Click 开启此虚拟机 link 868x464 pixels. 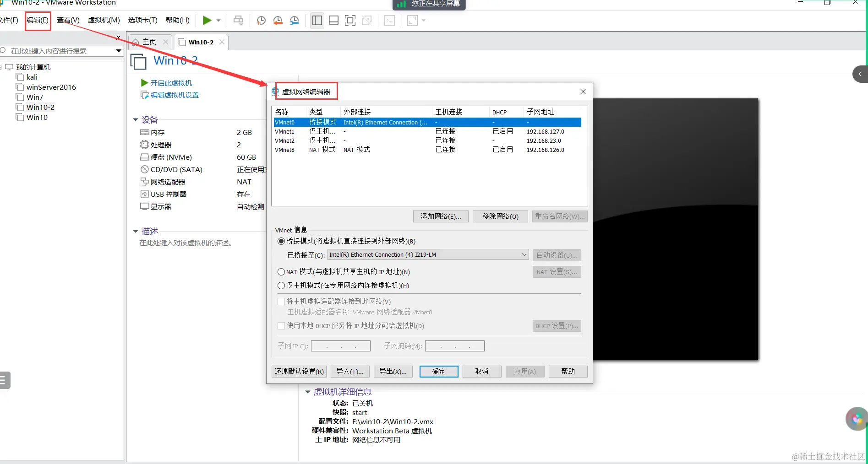[171, 83]
